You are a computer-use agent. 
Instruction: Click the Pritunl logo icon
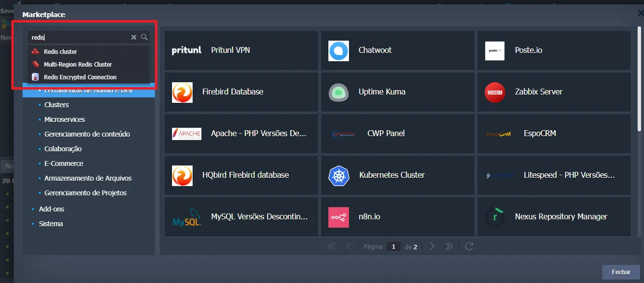[187, 50]
